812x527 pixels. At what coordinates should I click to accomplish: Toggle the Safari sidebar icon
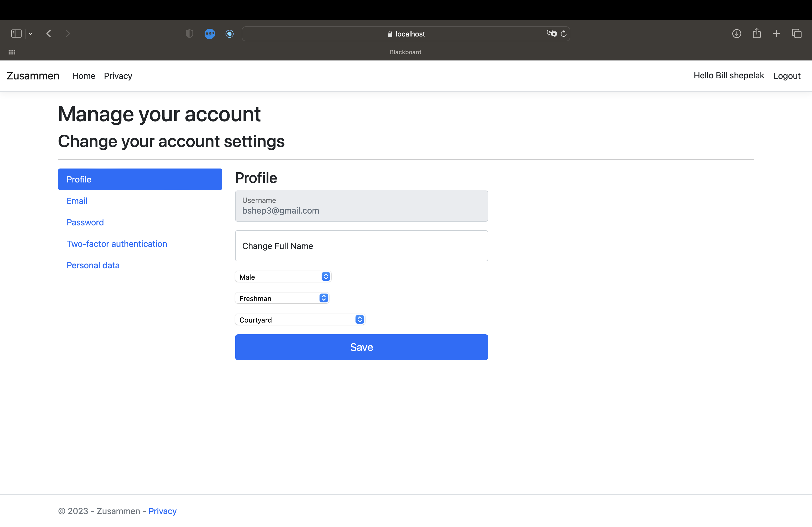coord(16,33)
